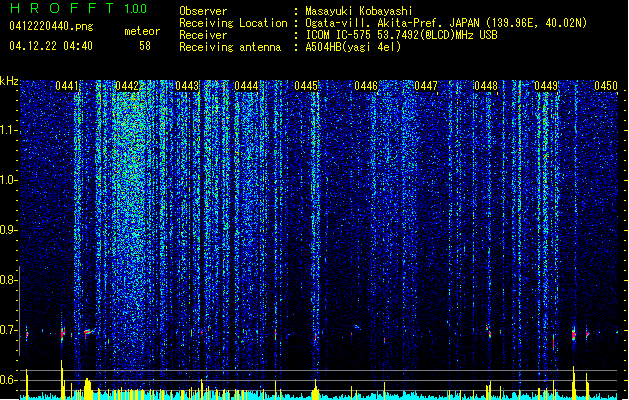
Task: Click observer name Masayuki Kobayashi
Action: (359, 11)
